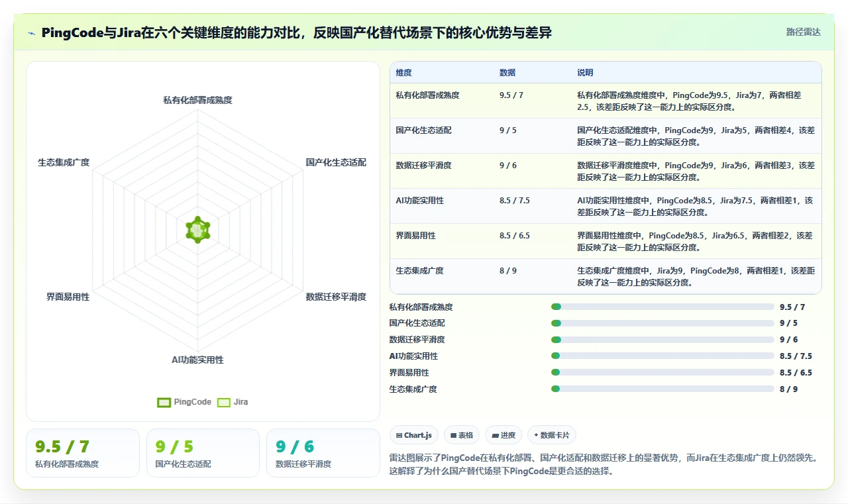Click the main title starting PingCode与Jira
Image resolution: width=848 pixels, height=504 pixels.
coord(296,32)
